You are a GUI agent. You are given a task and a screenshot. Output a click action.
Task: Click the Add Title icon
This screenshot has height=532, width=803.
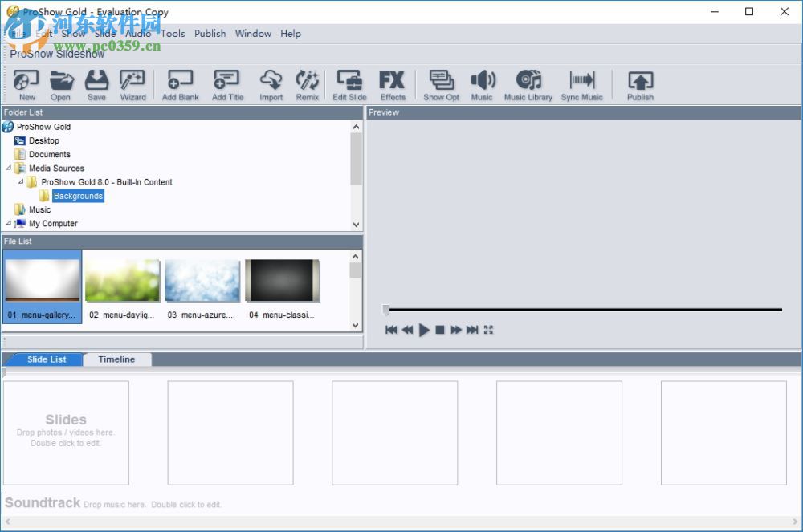(x=227, y=84)
